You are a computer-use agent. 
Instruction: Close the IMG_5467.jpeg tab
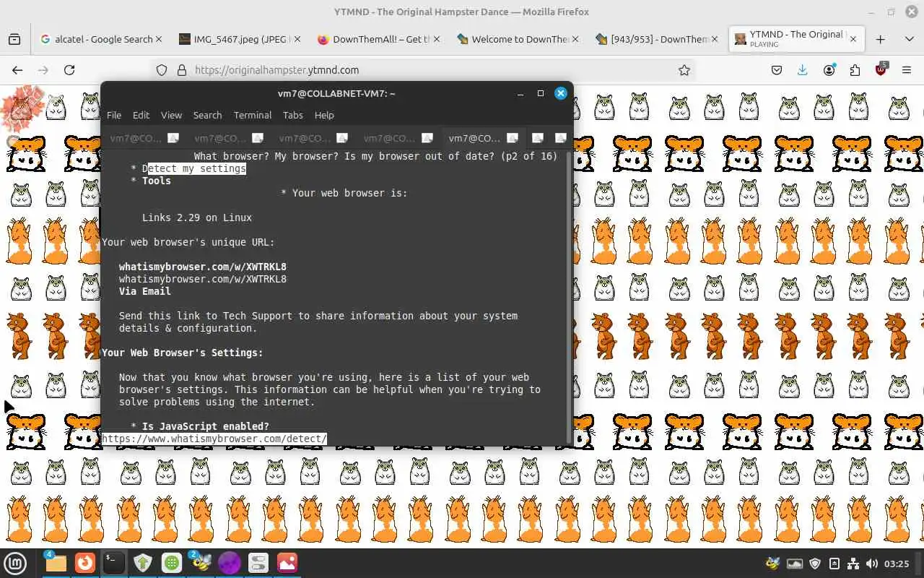(x=298, y=39)
